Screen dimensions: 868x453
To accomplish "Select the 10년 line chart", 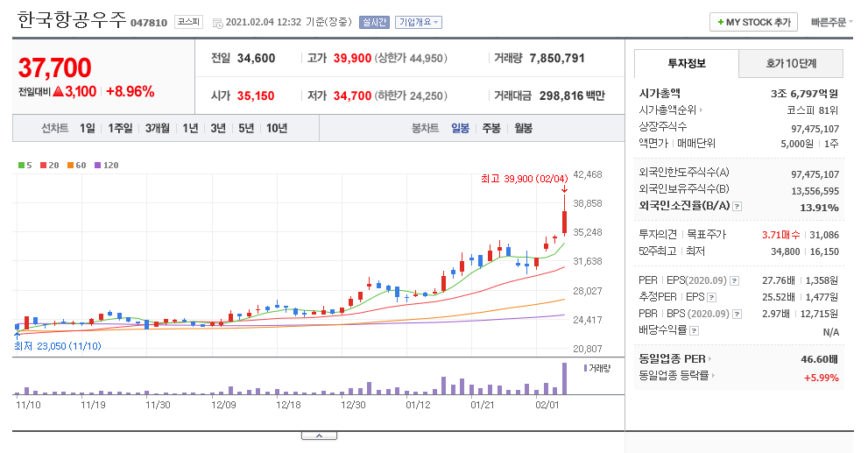I will point(277,128).
